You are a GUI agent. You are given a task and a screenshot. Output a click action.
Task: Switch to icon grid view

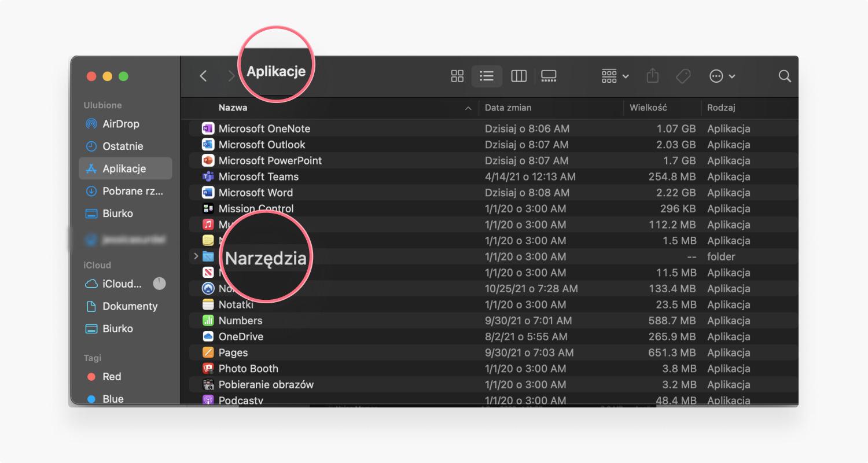(x=457, y=76)
